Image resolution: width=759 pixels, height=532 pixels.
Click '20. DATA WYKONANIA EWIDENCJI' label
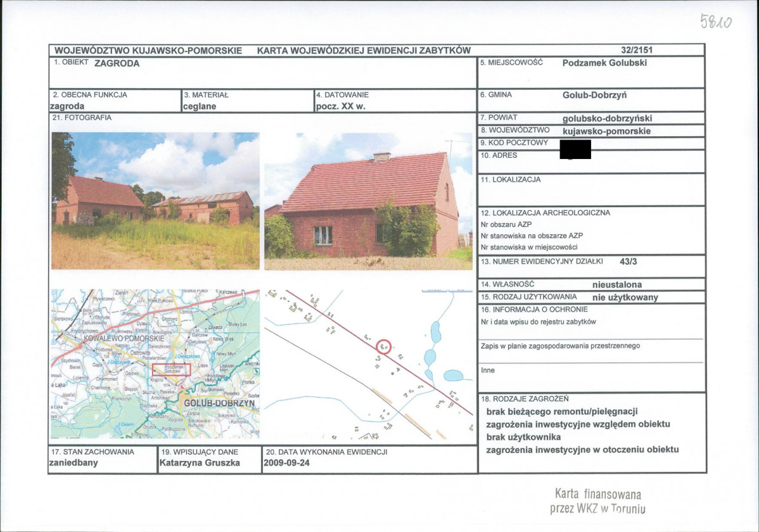pos(327,452)
